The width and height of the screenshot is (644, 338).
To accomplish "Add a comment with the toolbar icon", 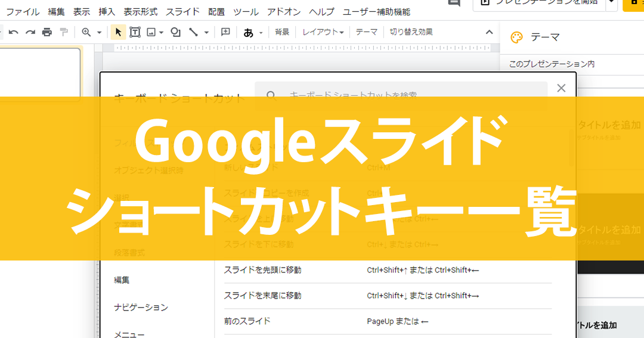I will 225,32.
